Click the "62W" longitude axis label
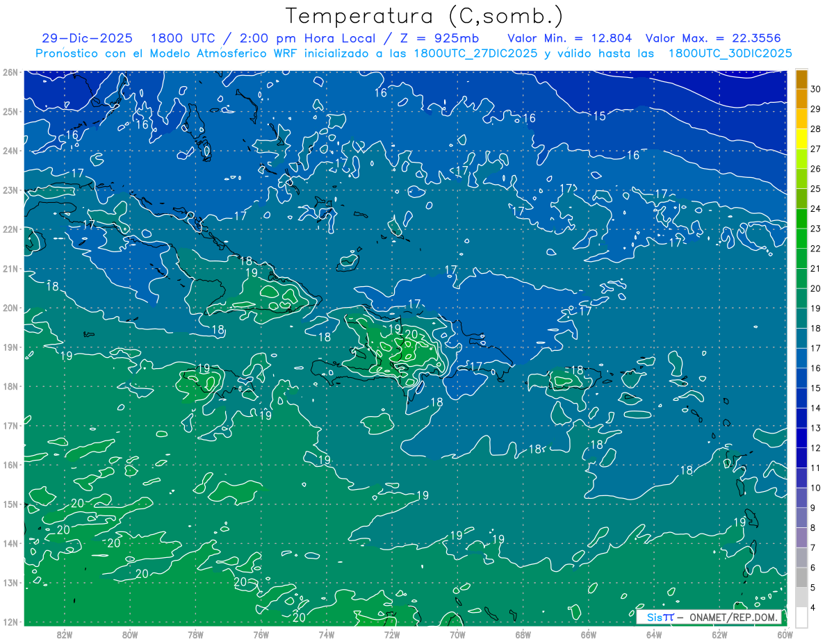The image size is (834, 644). point(720,634)
